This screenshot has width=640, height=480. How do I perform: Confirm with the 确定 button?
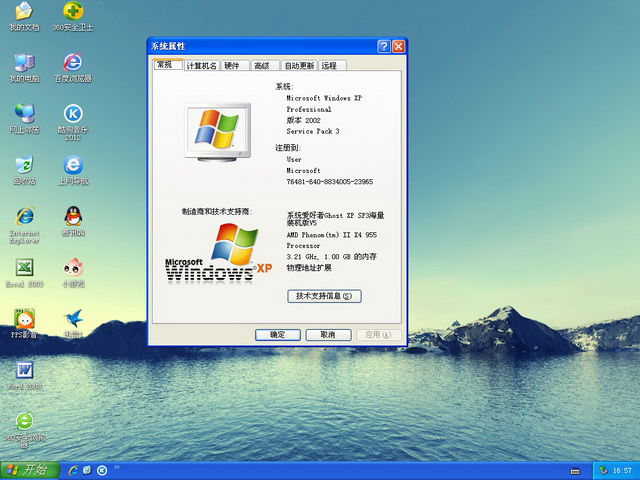[278, 335]
